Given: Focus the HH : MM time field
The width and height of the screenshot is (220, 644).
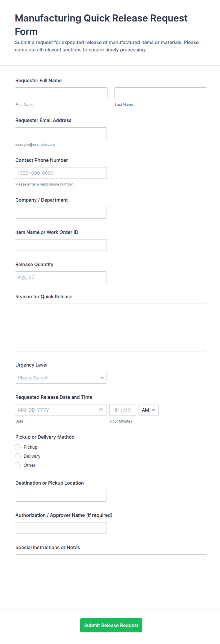Looking at the screenshot, I should pyautogui.click(x=122, y=410).
